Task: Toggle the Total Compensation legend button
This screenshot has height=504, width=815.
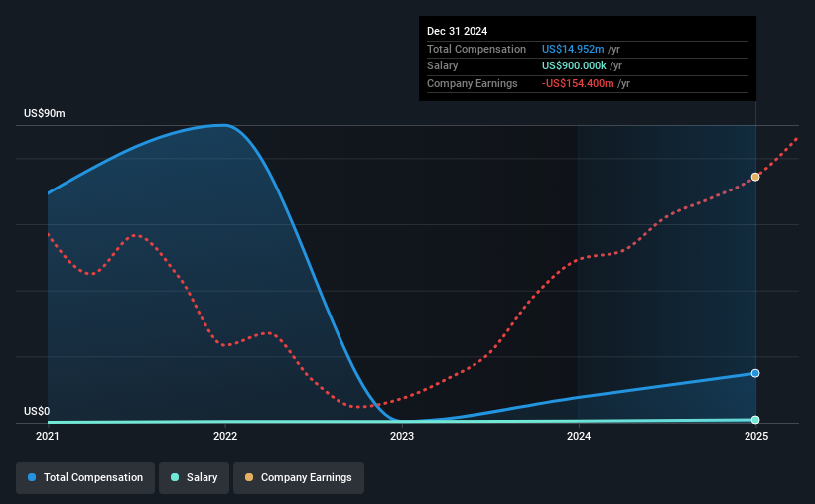Action: pyautogui.click(x=85, y=477)
